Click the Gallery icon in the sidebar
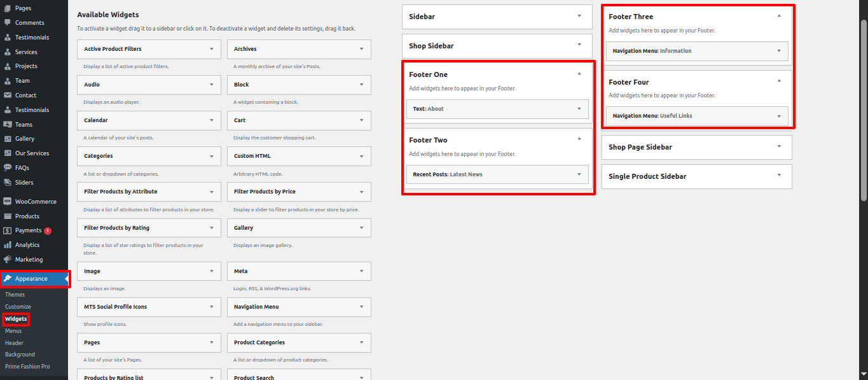Image resolution: width=868 pixels, height=380 pixels. click(8, 139)
